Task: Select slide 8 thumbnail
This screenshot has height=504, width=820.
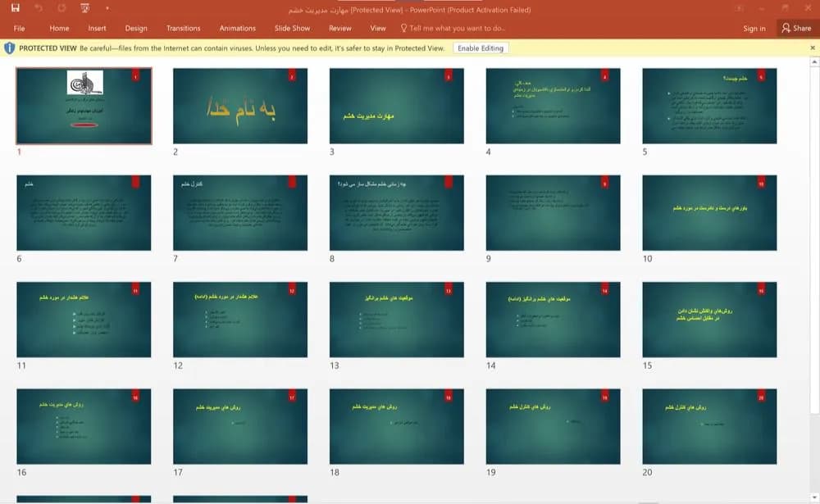Action: pos(396,213)
